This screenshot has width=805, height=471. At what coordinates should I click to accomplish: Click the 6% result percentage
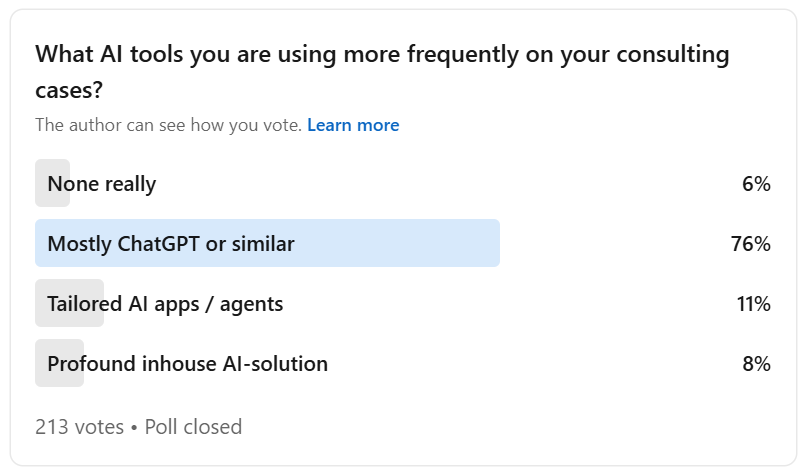pyautogui.click(x=756, y=183)
